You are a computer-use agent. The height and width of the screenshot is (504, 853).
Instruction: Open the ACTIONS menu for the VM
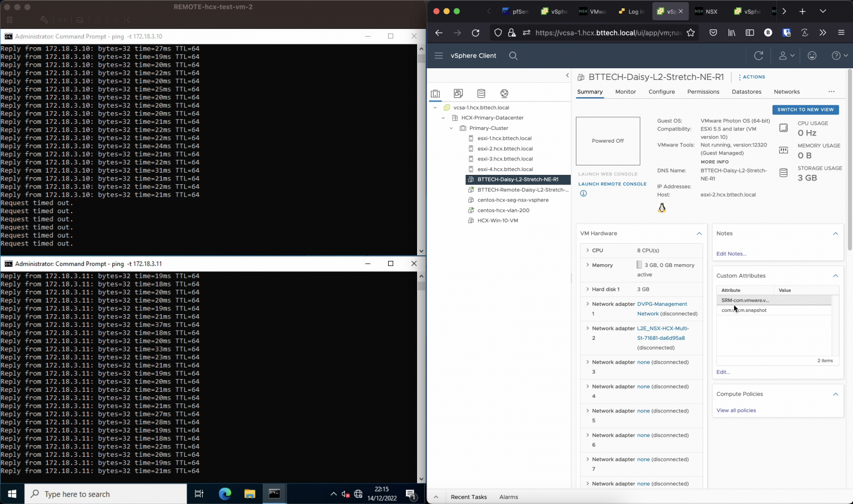point(753,77)
